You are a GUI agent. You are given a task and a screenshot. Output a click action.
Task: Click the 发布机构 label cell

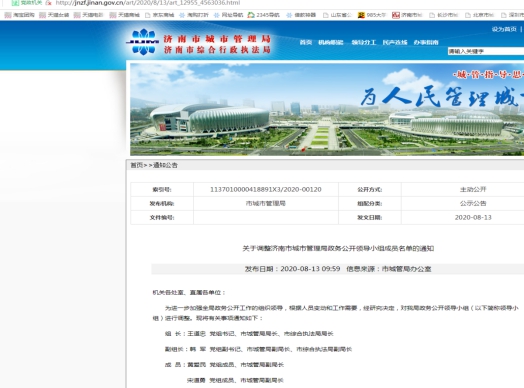pos(162,203)
